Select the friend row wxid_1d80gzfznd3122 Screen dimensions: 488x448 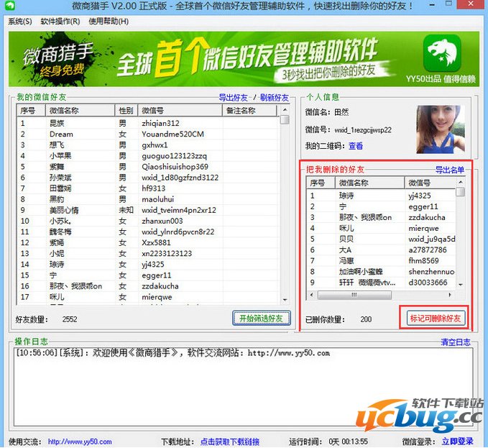147,178
